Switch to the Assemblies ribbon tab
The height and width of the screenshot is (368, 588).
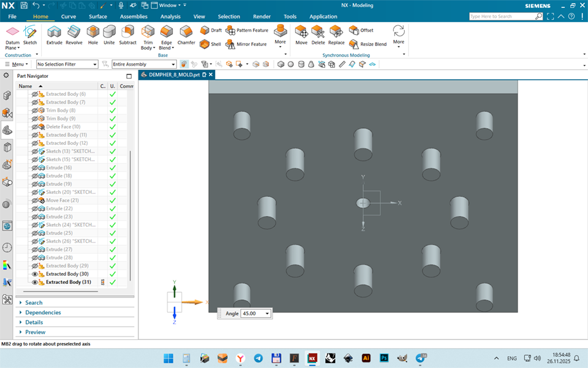[x=134, y=17]
